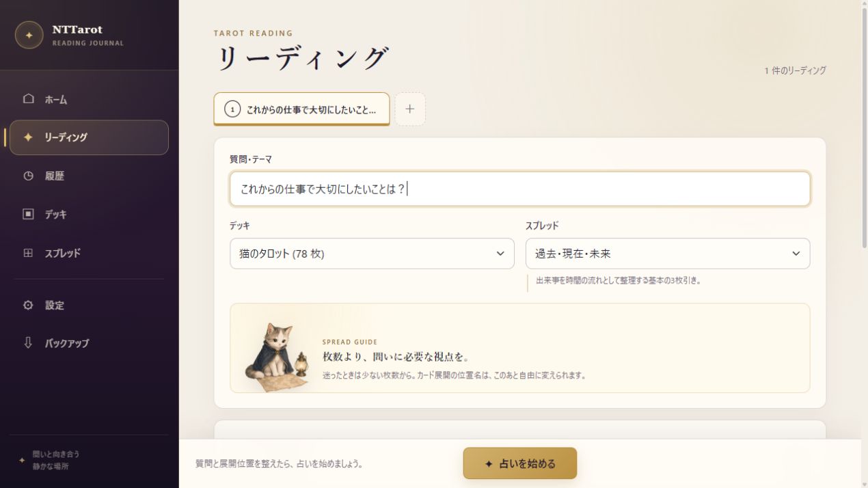Click the circled number 1 on the reading tab
Image resolution: width=868 pixels, height=488 pixels.
[232, 109]
